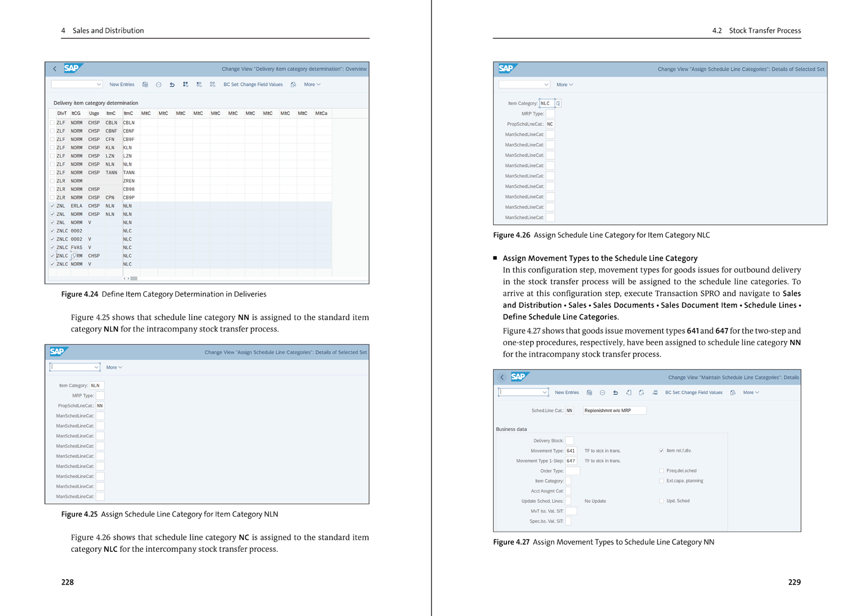Click SAP logo in Delivery item category determination view
Screen dimensions: 863x616
[x=72, y=69]
